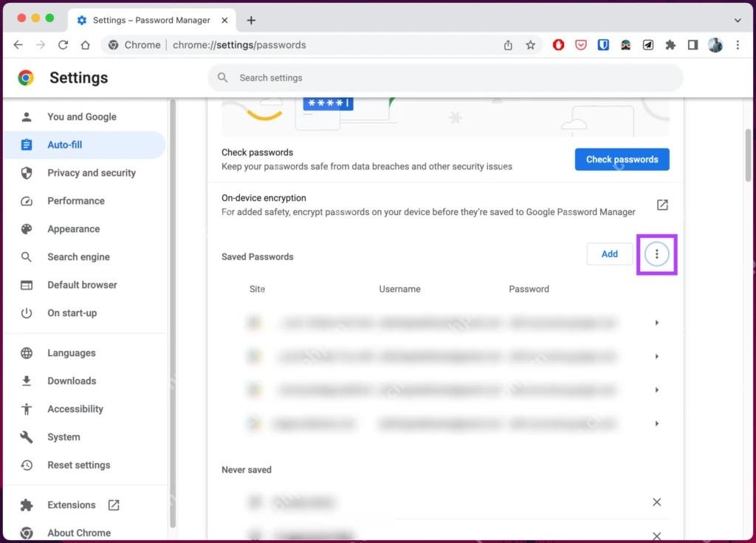The image size is (756, 543).
Task: Select Auto-fill in the sidebar
Action: [x=84, y=145]
